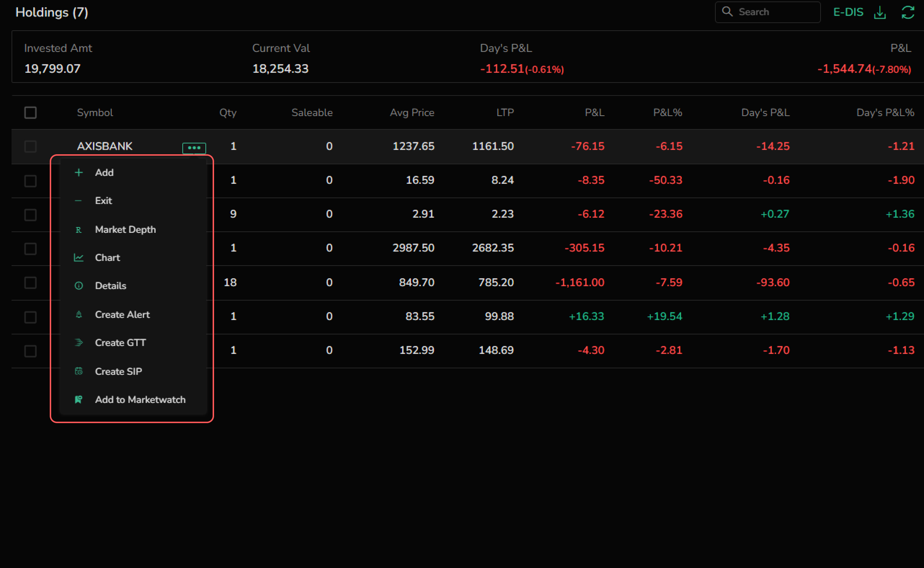
Task: Click the LTP cell 148.69
Action: (496, 350)
